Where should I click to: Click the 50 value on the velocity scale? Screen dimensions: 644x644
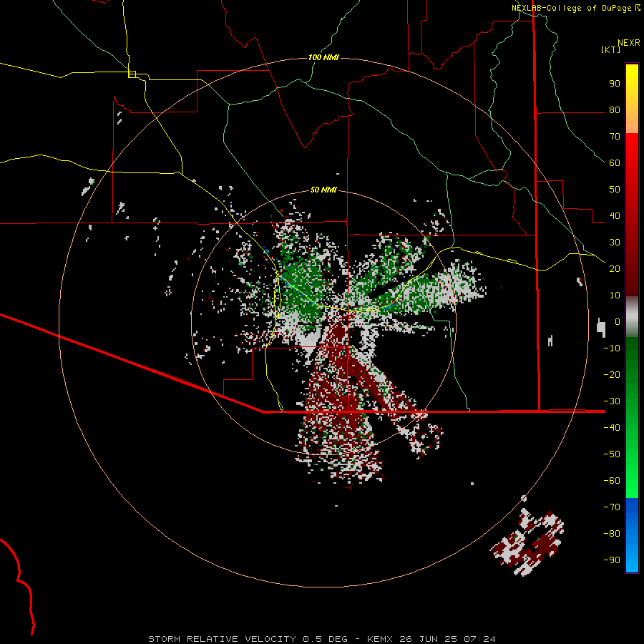615,190
